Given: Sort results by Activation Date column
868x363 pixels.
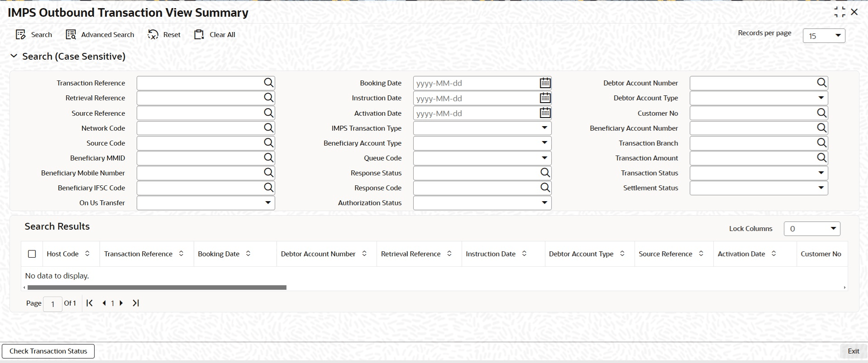Looking at the screenshot, I should [x=774, y=254].
